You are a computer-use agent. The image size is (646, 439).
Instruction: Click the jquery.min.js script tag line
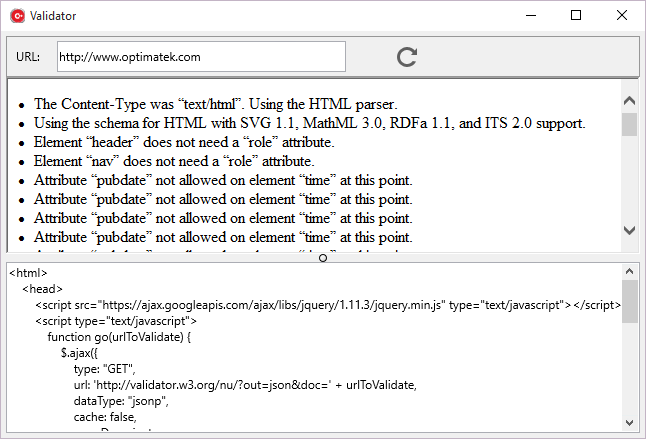[328, 305]
